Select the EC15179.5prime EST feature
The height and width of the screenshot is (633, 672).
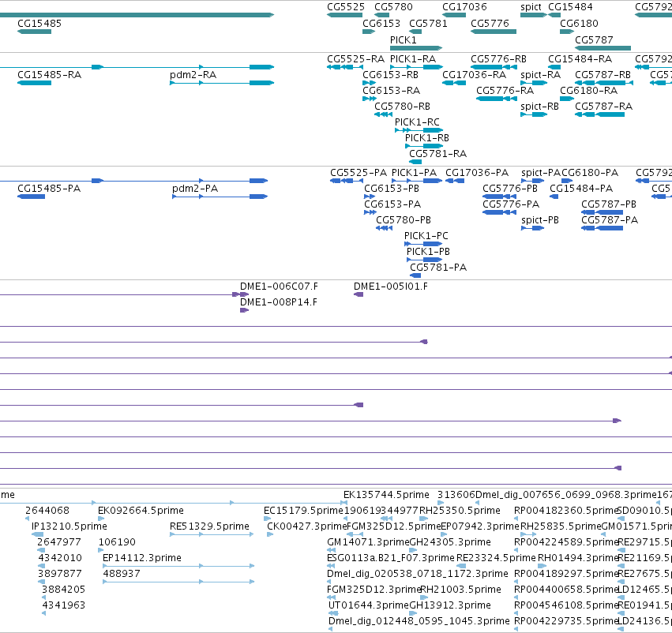tap(268, 519)
